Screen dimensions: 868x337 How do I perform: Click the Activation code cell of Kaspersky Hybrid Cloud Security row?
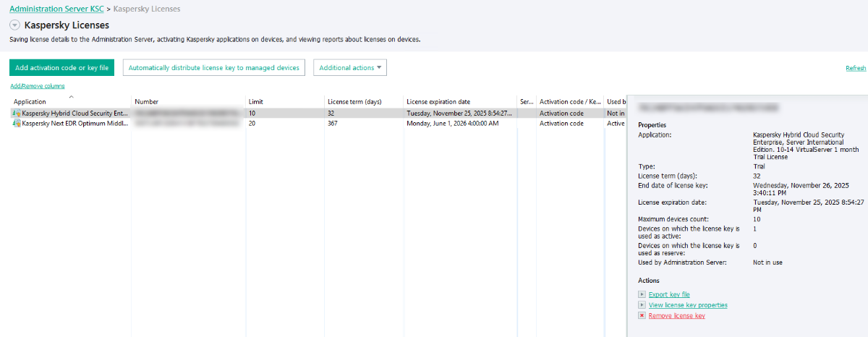[x=561, y=114]
